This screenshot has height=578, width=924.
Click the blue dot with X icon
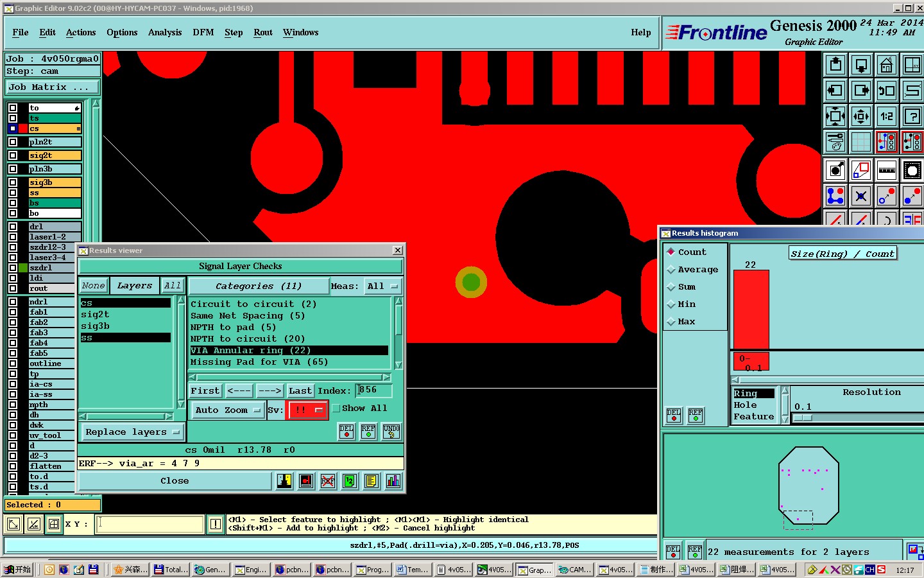pyautogui.click(x=861, y=196)
